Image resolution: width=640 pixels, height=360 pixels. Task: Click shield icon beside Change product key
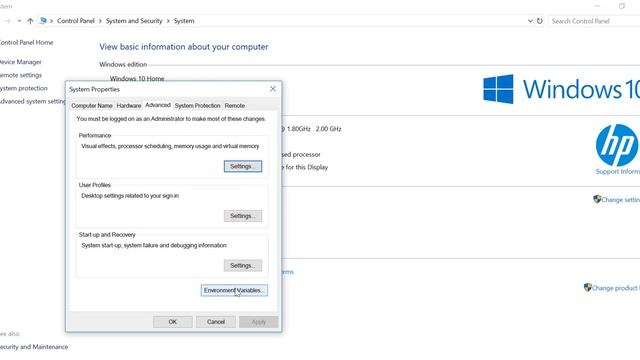coord(588,287)
